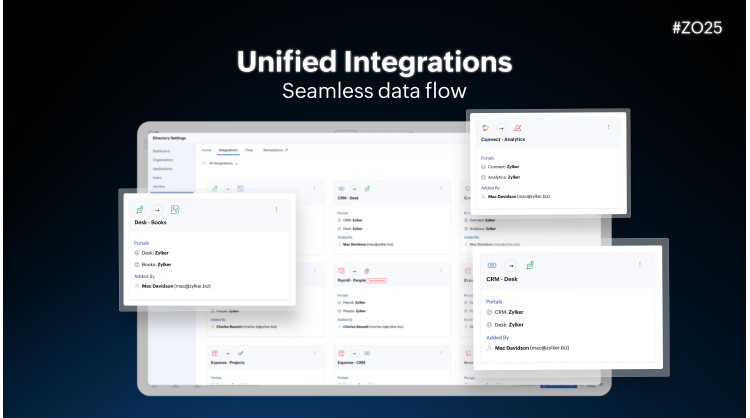Click the search magnifier icon beside All Integrations
The height and width of the screenshot is (418, 750).
coord(203,163)
